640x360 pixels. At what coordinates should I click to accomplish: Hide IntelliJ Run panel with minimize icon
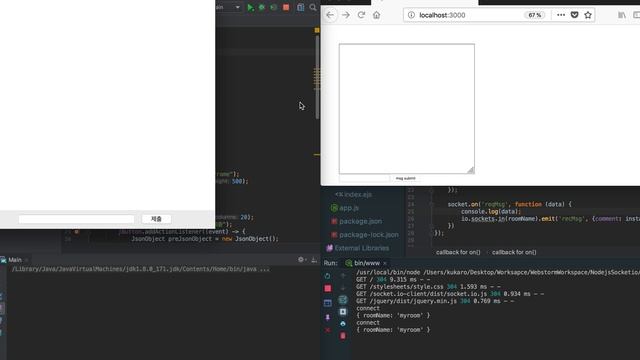pos(314,260)
